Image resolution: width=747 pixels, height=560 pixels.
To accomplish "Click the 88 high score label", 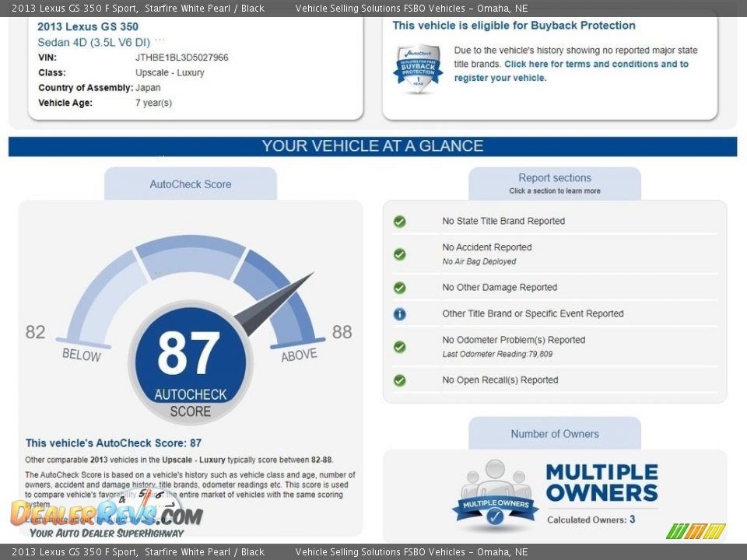I will 342,332.
